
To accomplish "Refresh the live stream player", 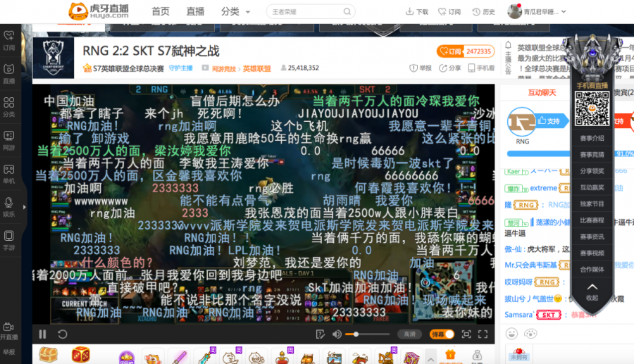I will coord(62,334).
